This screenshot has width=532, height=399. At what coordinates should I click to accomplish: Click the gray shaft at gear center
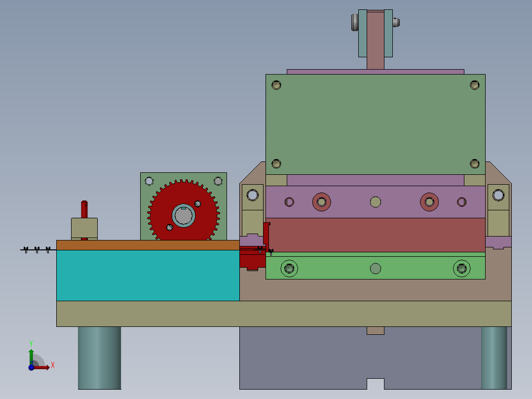point(184,216)
